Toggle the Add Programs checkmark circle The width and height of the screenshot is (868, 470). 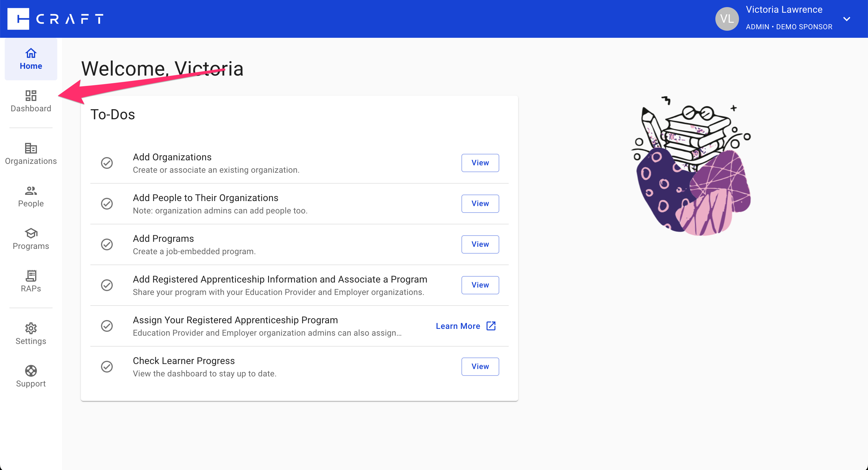click(107, 245)
